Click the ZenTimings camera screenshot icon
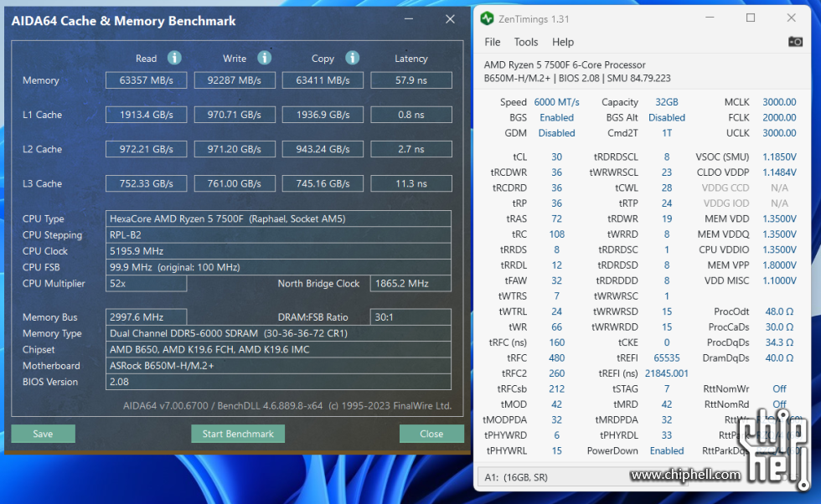This screenshot has width=821, height=504. tap(795, 42)
